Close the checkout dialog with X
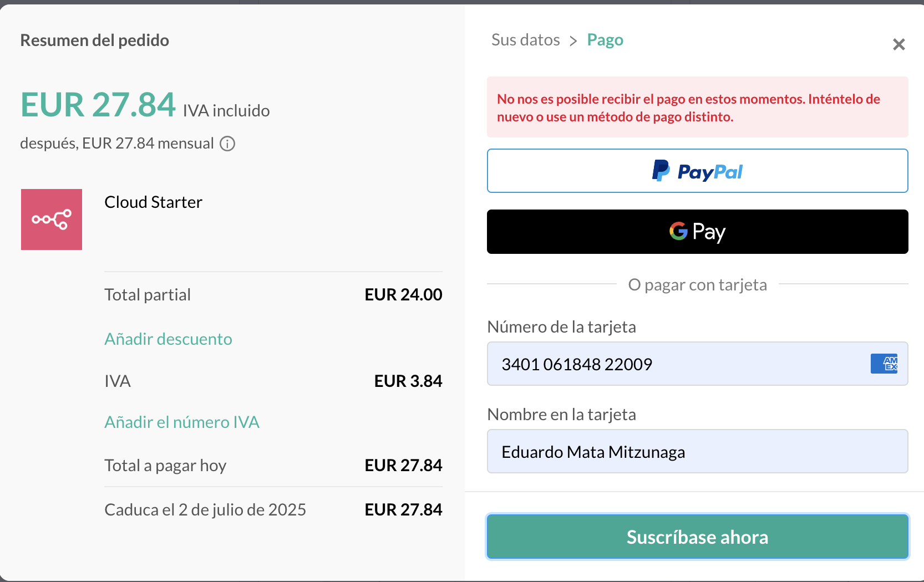Viewport: 924px width, 582px height. pos(898,44)
